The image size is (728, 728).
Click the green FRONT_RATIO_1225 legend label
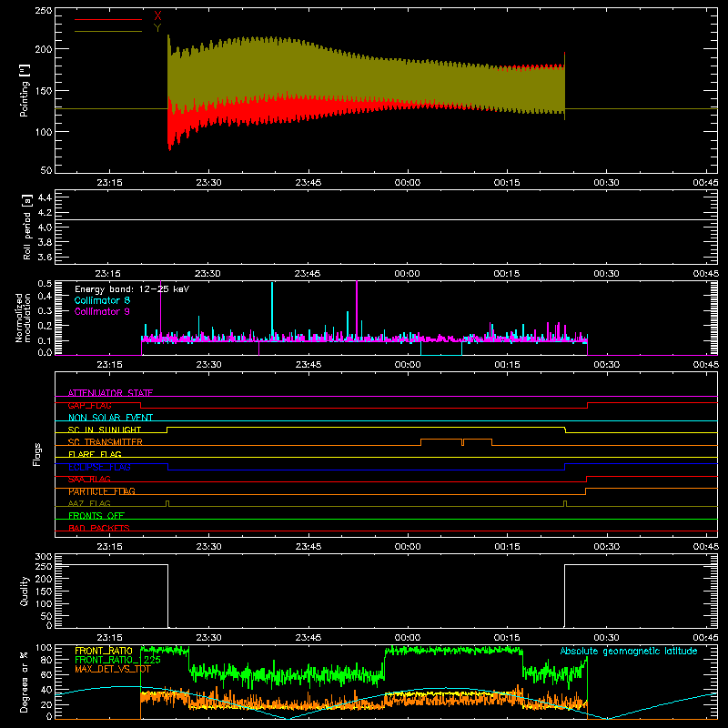(117, 660)
